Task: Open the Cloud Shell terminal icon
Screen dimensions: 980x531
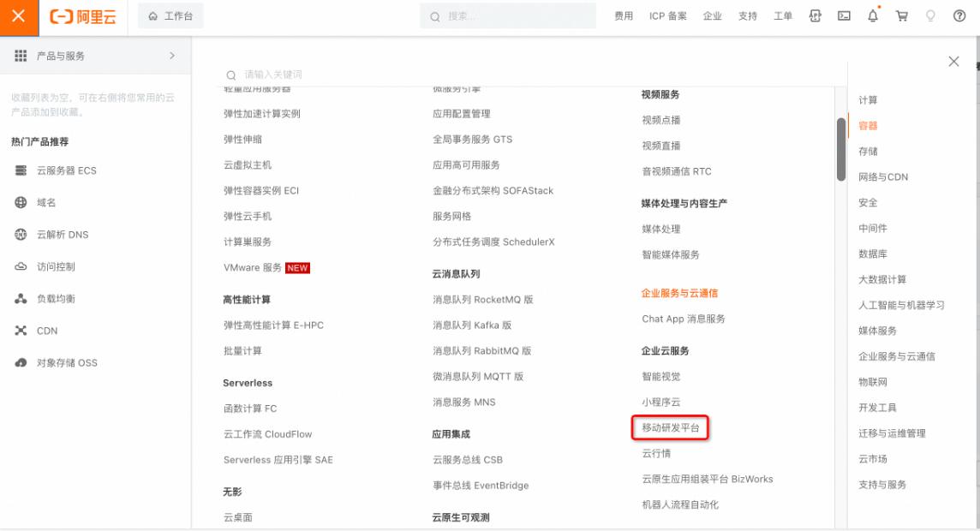Action: click(x=844, y=16)
